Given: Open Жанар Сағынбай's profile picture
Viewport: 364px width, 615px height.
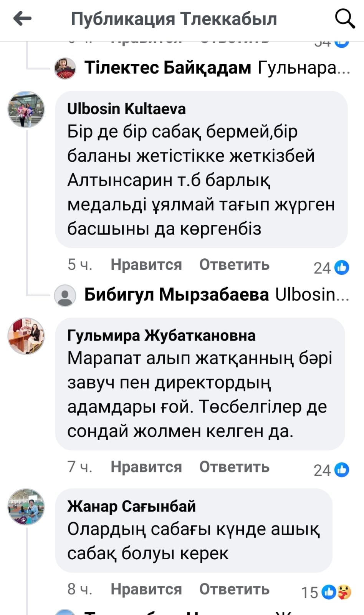Looking at the screenshot, I should (26, 507).
